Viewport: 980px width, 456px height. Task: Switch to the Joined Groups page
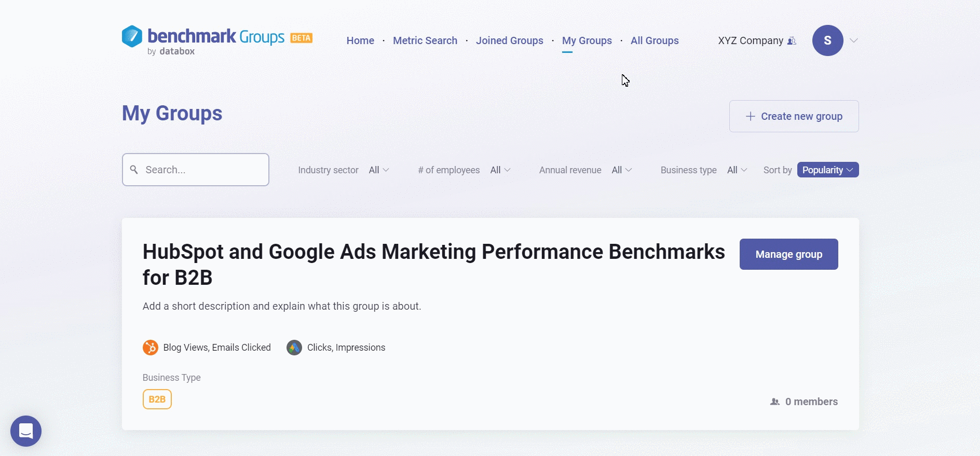509,40
